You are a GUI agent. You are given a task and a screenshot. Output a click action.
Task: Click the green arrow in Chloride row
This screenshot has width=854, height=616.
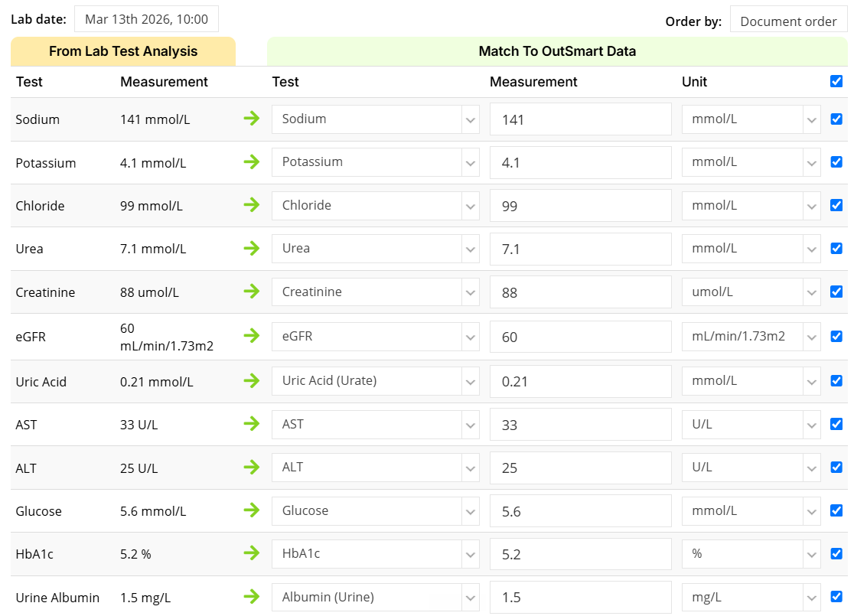[x=252, y=205]
